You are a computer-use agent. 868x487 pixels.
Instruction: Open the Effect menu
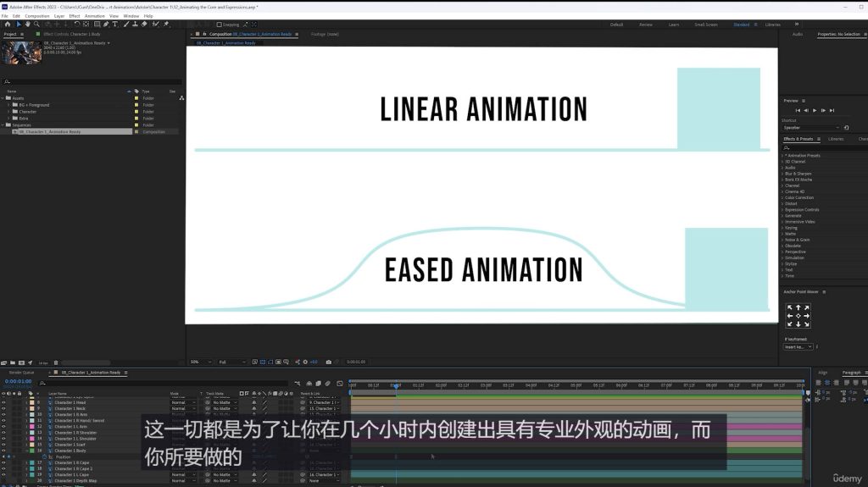pos(75,16)
